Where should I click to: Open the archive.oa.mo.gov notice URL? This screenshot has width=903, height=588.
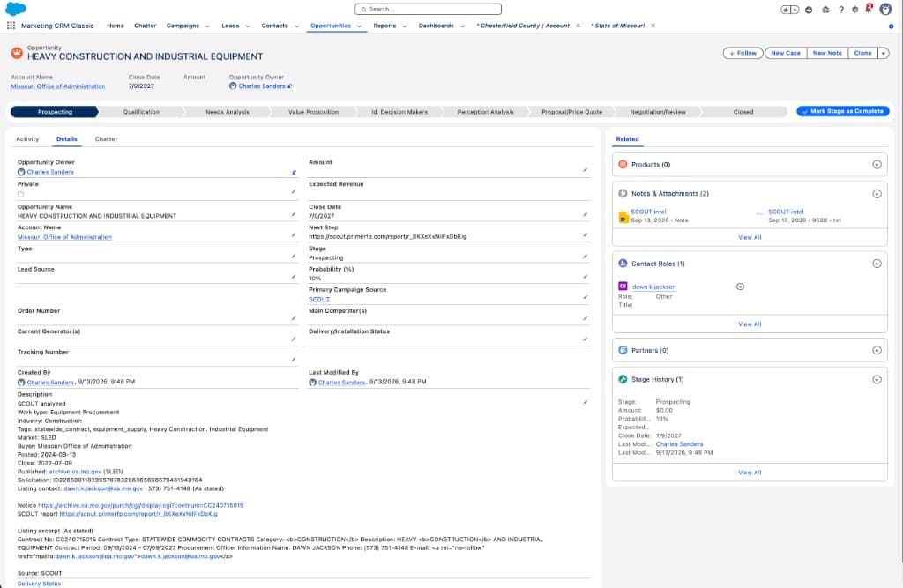(140, 506)
